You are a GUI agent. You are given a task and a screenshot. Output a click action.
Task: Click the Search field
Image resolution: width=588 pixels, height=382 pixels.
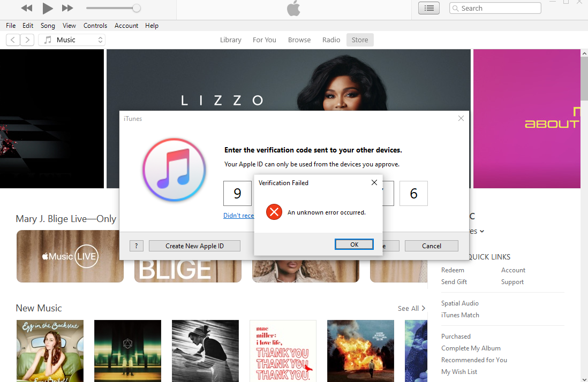coord(495,8)
